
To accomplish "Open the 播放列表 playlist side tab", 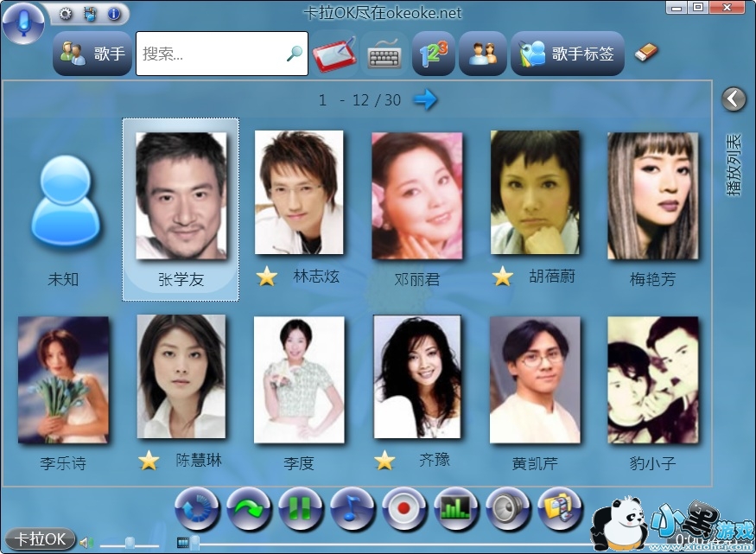I will click(x=733, y=165).
